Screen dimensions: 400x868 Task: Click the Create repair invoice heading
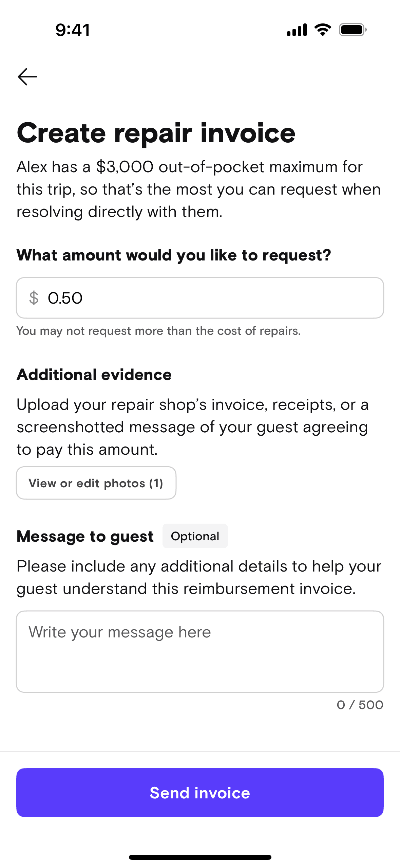point(156,133)
